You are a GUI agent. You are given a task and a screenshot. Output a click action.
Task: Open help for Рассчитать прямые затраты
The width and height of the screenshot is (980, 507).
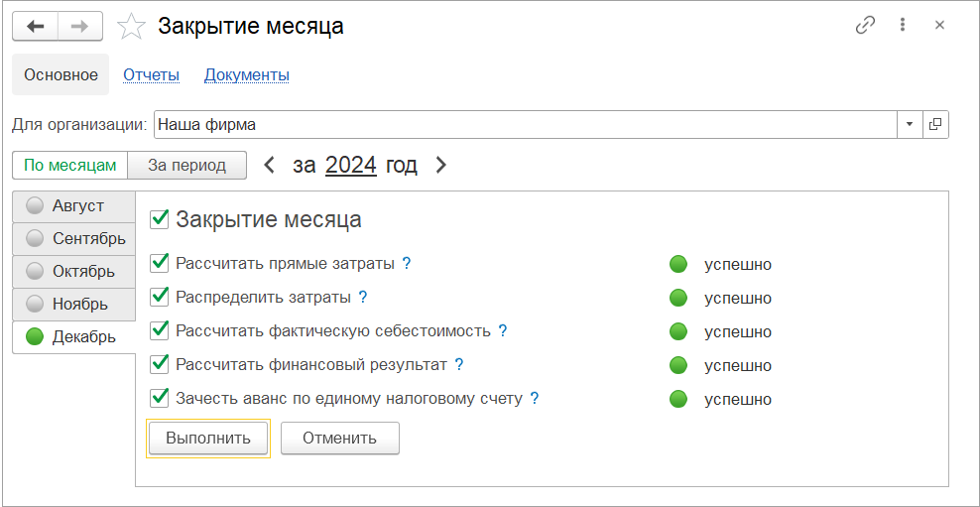pyautogui.click(x=407, y=264)
